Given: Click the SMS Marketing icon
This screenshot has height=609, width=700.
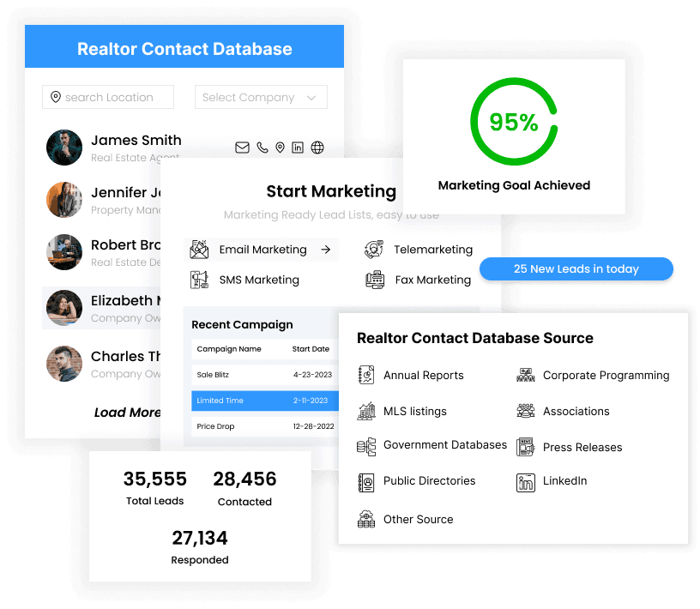Looking at the screenshot, I should click(x=199, y=280).
